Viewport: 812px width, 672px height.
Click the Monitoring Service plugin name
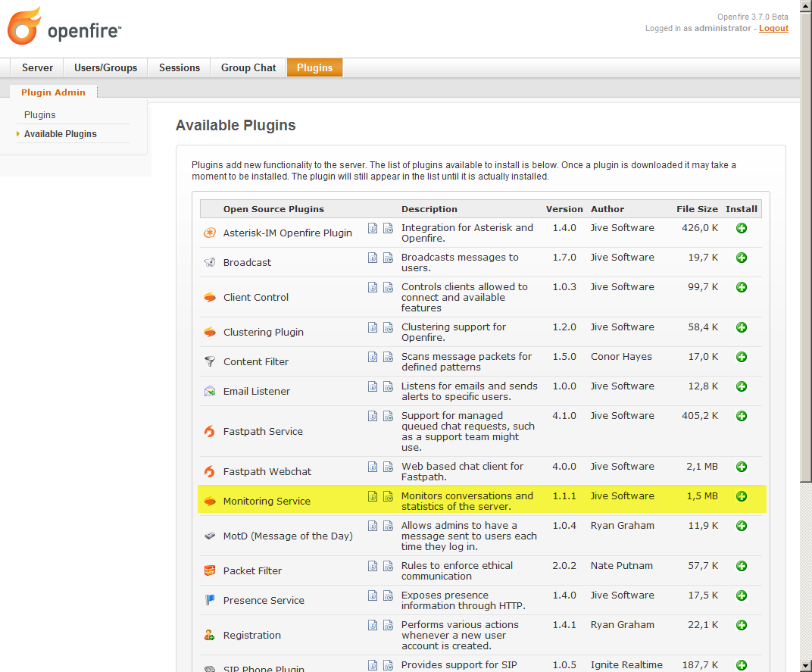[x=267, y=501]
